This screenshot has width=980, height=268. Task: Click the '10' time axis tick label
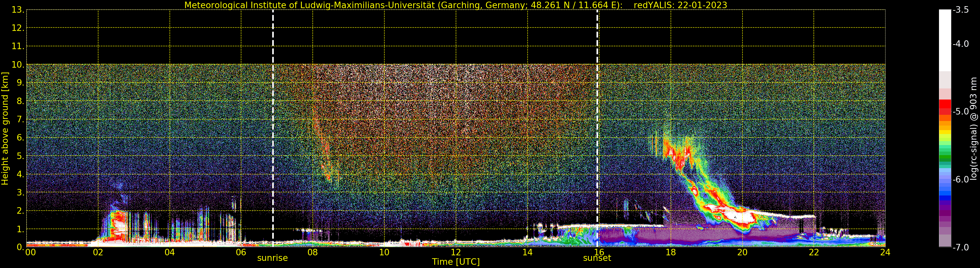(x=384, y=252)
